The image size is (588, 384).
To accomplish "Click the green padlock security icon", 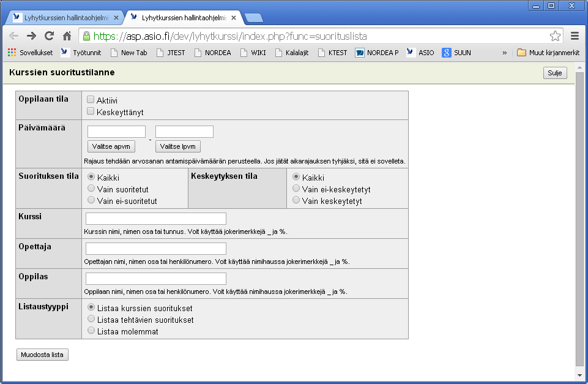I will (87, 36).
